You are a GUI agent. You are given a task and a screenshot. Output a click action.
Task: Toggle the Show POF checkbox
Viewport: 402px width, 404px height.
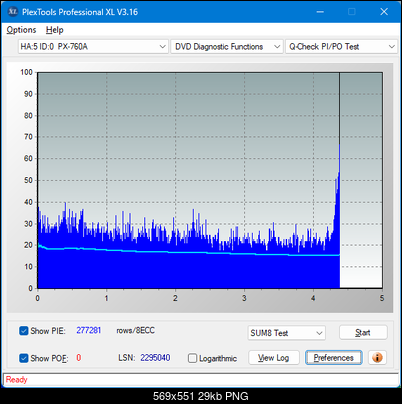point(23,358)
